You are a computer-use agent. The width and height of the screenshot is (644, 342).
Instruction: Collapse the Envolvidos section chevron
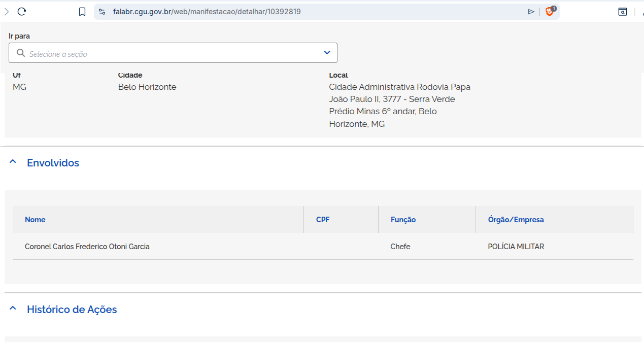13,162
